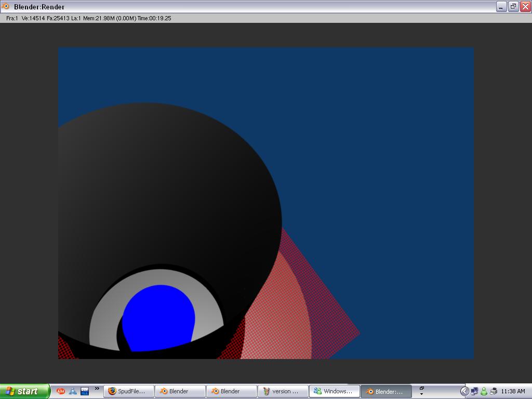Switch to the first Blender taskbar window
The height and width of the screenshot is (399, 532).
click(180, 391)
